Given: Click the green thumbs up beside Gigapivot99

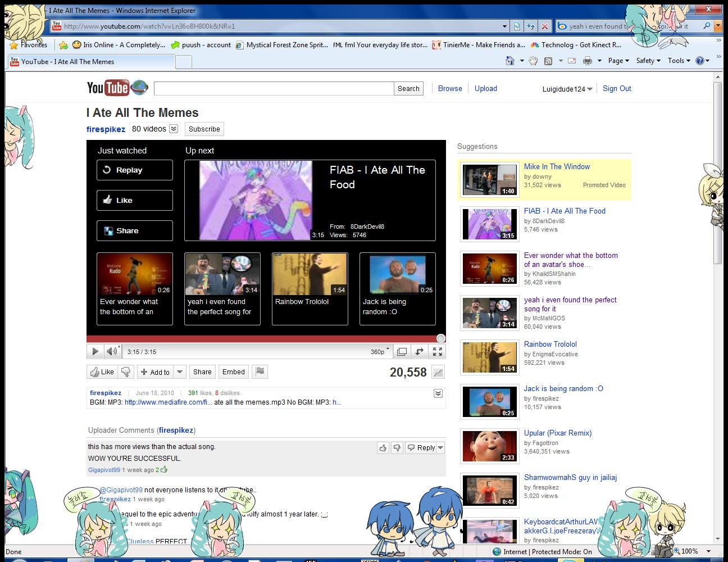Looking at the screenshot, I should pos(164,470).
